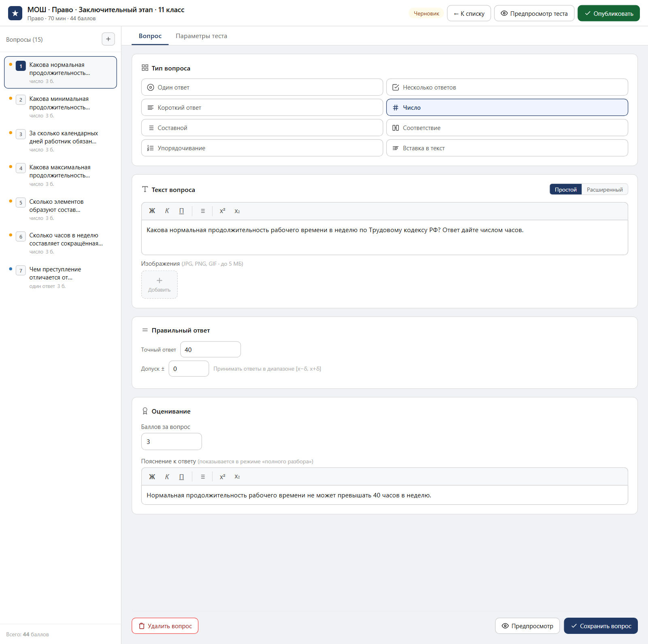This screenshot has width=648, height=644.
Task: Select question type 'Несколько ответов'
Action: click(507, 87)
